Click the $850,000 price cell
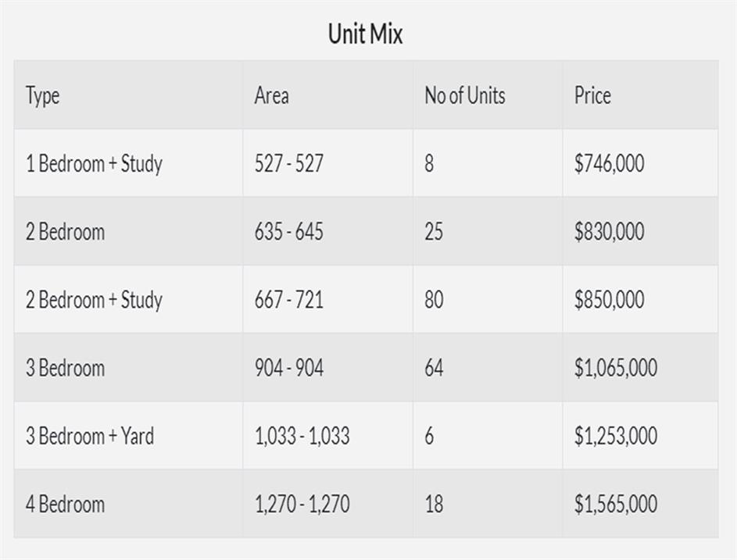The width and height of the screenshot is (737, 560). point(609,300)
